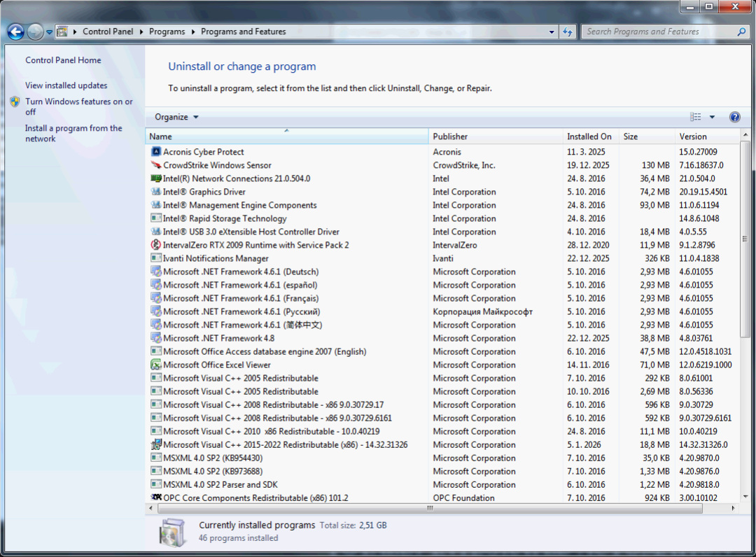This screenshot has width=756, height=557.
Task: Click the Intel Graphics Driver icon
Action: coord(156,192)
